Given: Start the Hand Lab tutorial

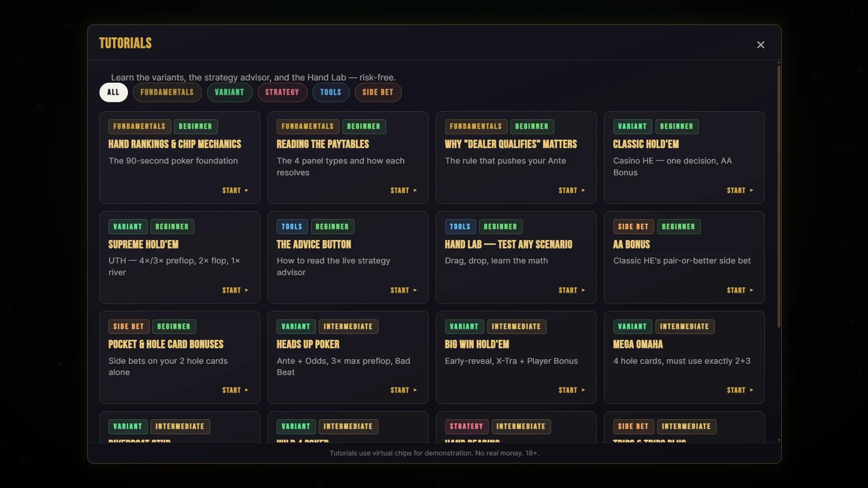Looking at the screenshot, I should coord(572,291).
